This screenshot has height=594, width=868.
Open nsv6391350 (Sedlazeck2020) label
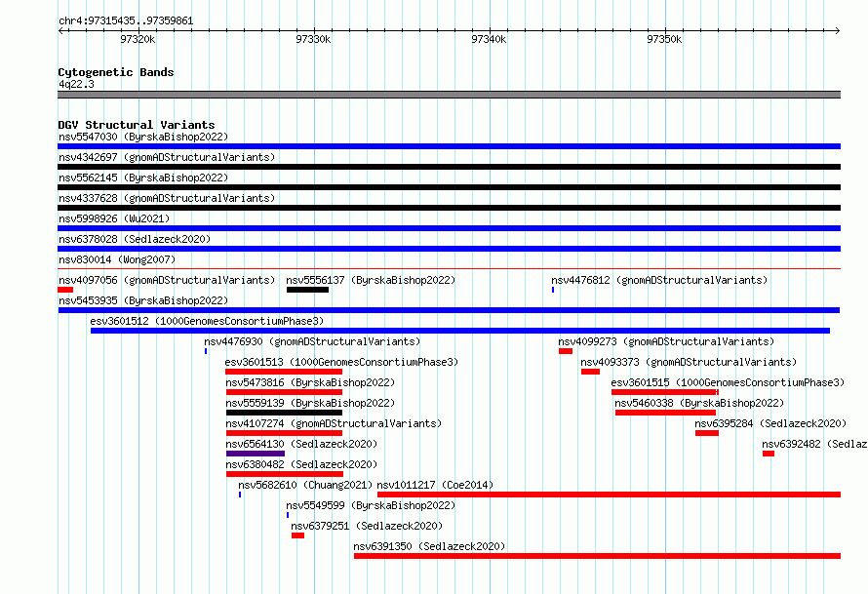coord(429,546)
